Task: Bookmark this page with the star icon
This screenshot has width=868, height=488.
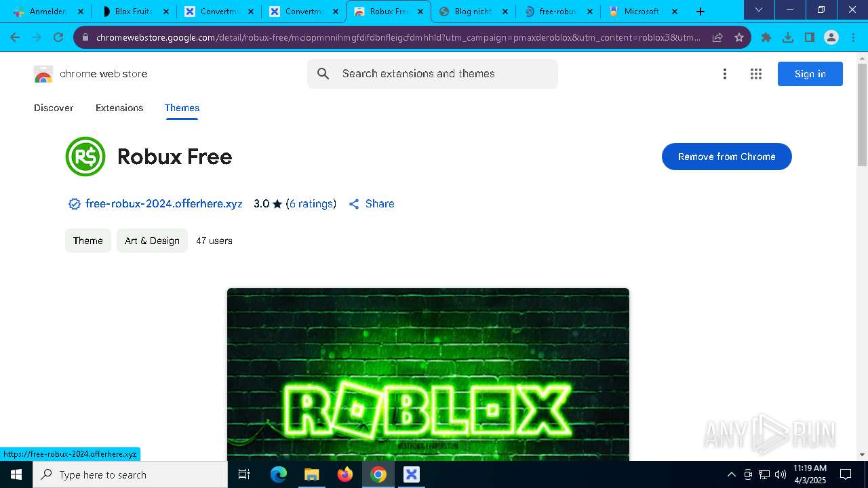Action: pos(739,37)
